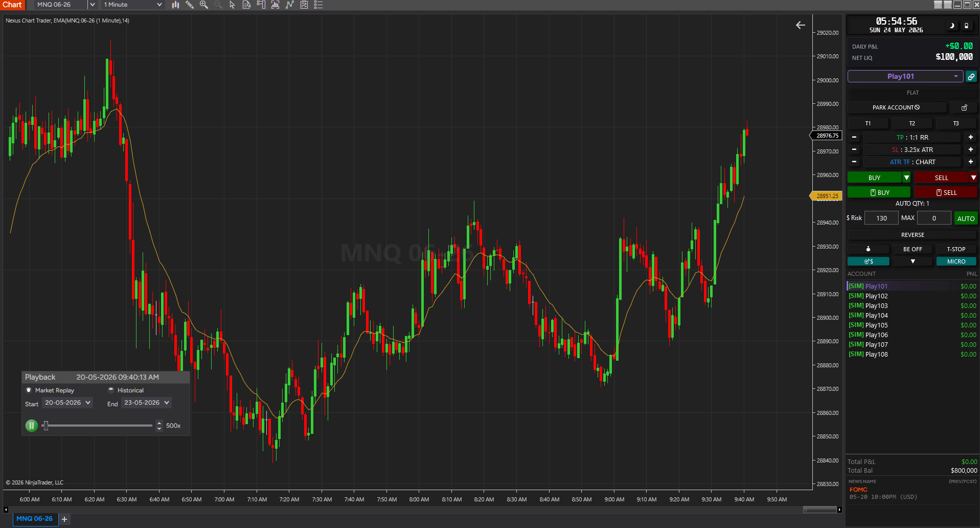Toggle the BE OFF breakeven button

coord(913,249)
